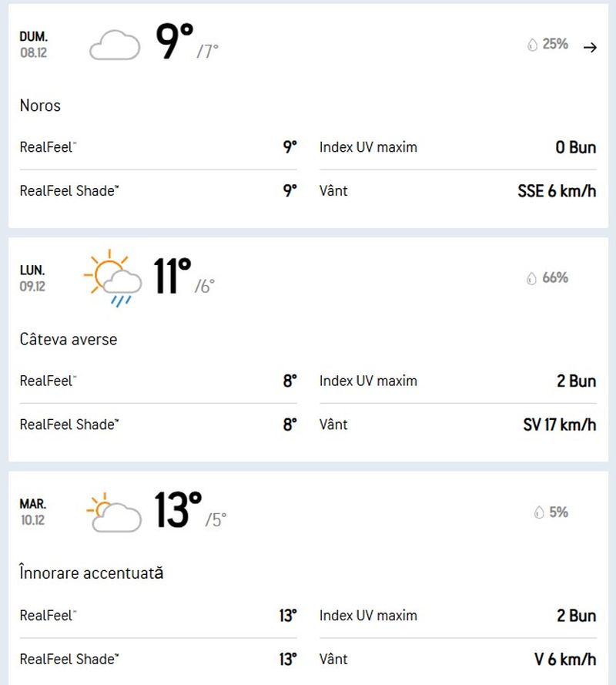Click the RealFeel Shade value on Monday's card
Screen dimensions: 616x685
(x=290, y=425)
